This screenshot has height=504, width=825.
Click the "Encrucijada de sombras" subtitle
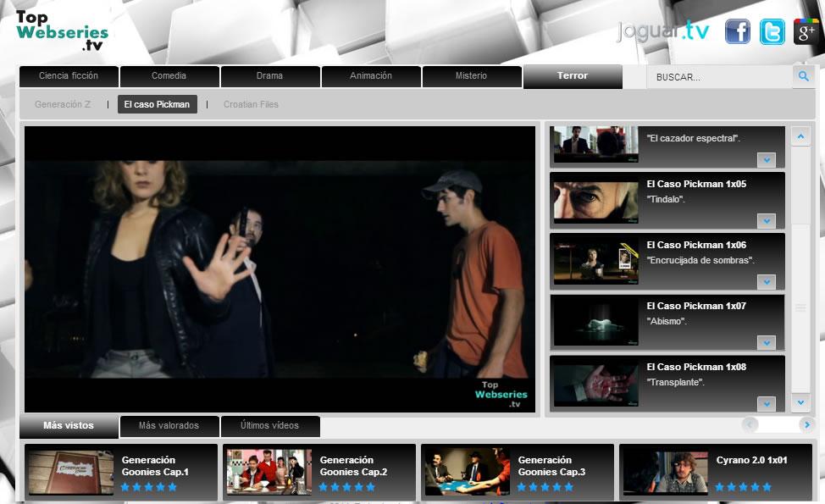tap(700, 260)
